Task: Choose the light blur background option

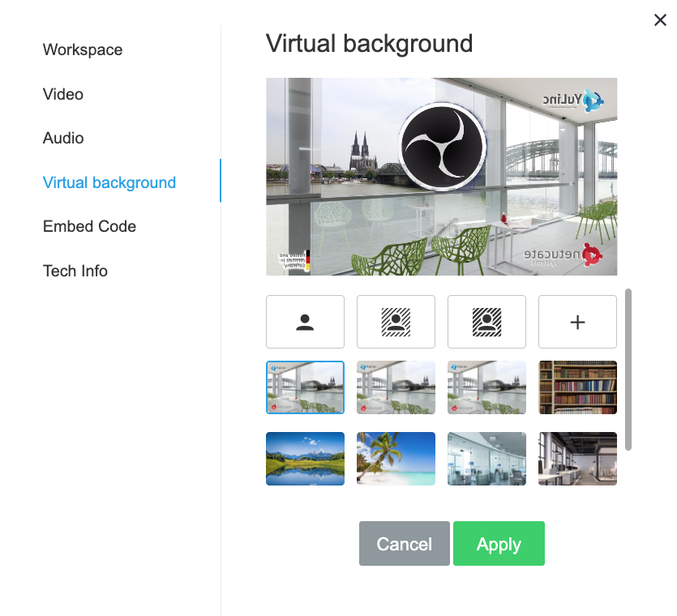Action: point(396,322)
